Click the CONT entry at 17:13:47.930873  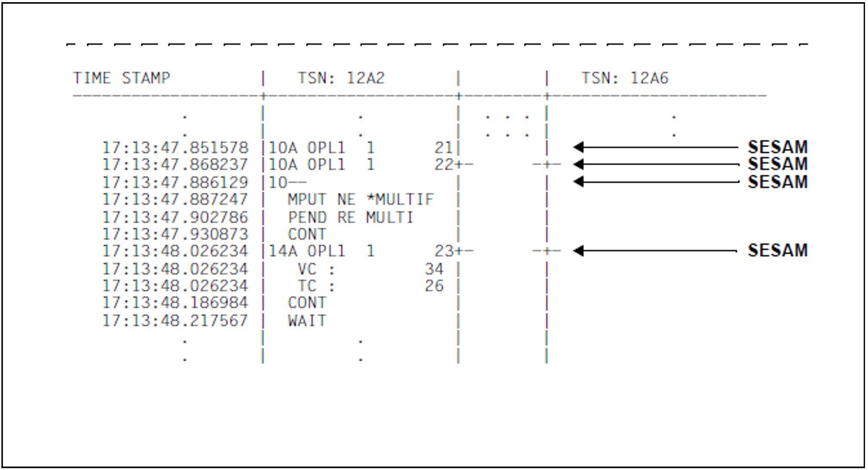click(307, 234)
